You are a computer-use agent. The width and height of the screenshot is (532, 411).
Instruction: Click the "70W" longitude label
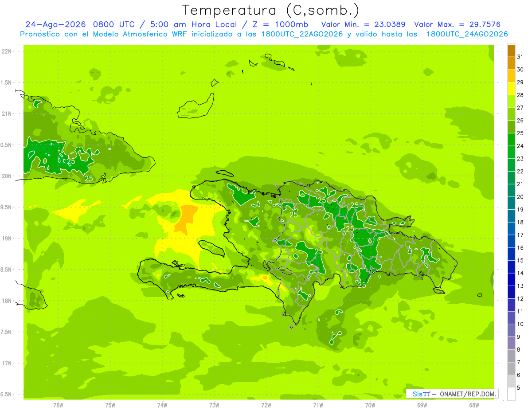[x=370, y=405]
